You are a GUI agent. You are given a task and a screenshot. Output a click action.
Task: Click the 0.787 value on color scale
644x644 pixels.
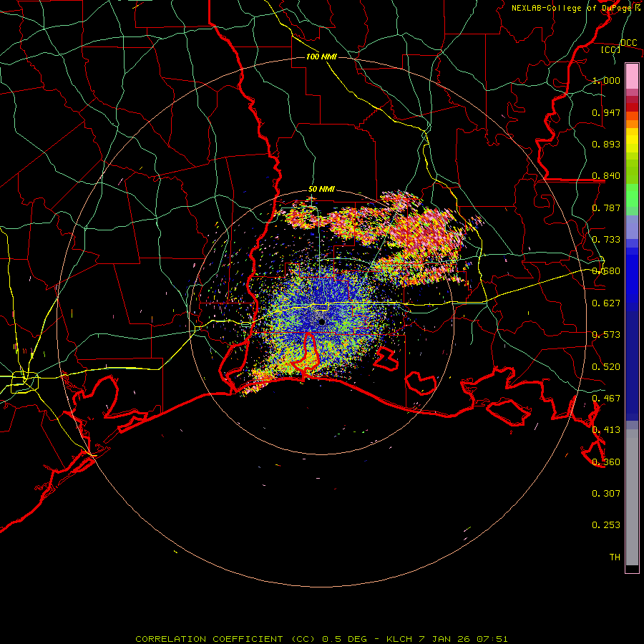click(x=606, y=208)
